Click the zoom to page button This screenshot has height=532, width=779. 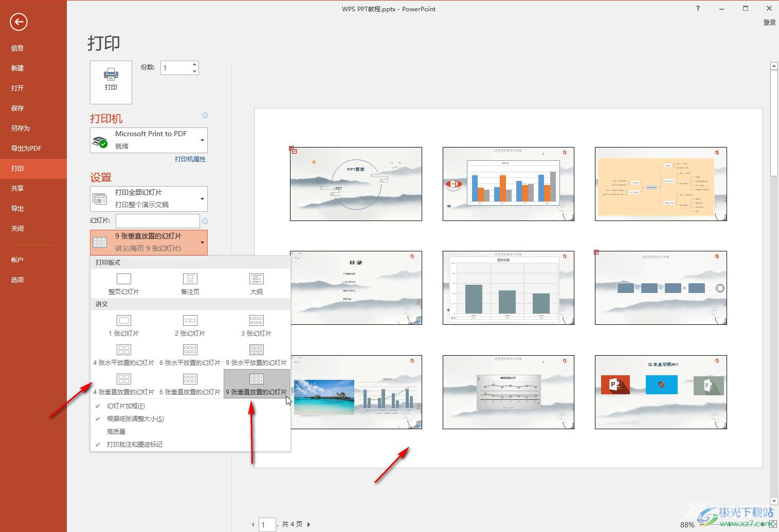(x=772, y=524)
